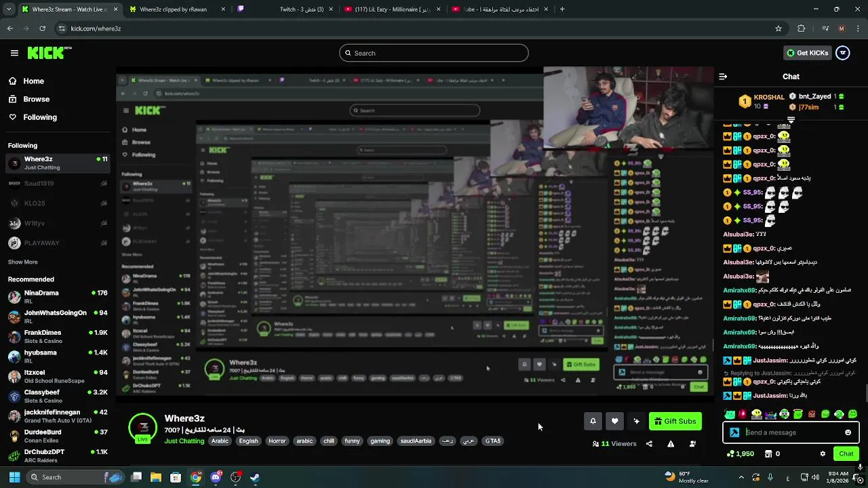
Task: Click the user icon next to report
Action: click(x=692, y=444)
